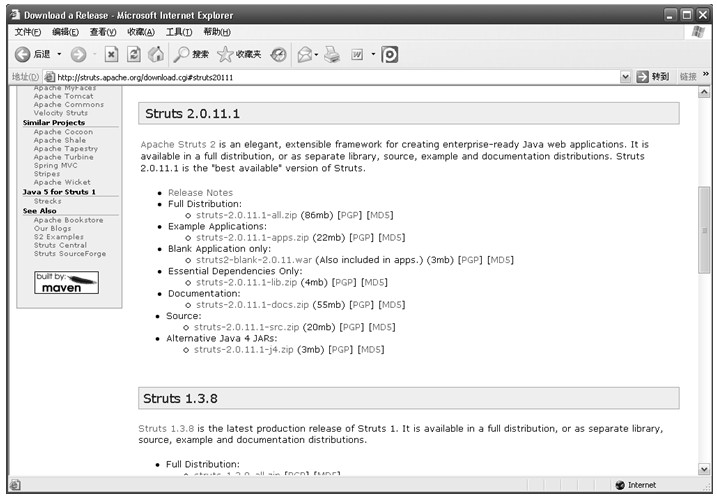The image size is (717, 498).
Task: Click the 链接 links toolbar label
Action: tap(688, 76)
